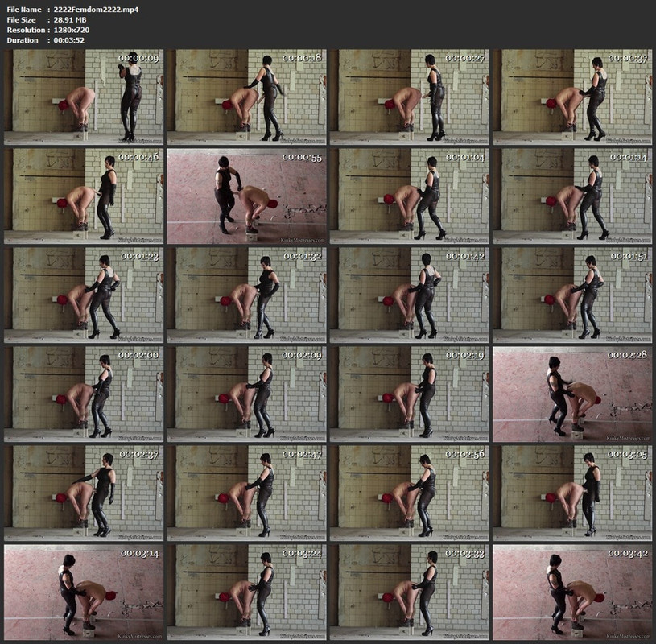Image resolution: width=656 pixels, height=644 pixels.
Task: Choose the frame stamped 00:00:46
Action: tap(84, 196)
